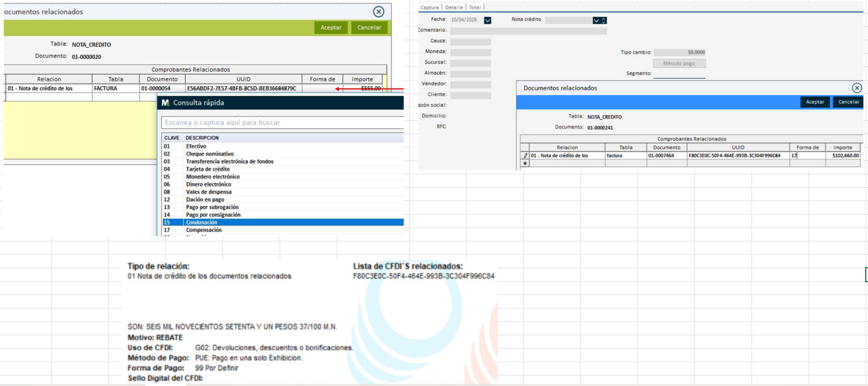Select 03 Transferencia electrónica de fondos
This screenshot has height=386, width=868.
(x=230, y=162)
